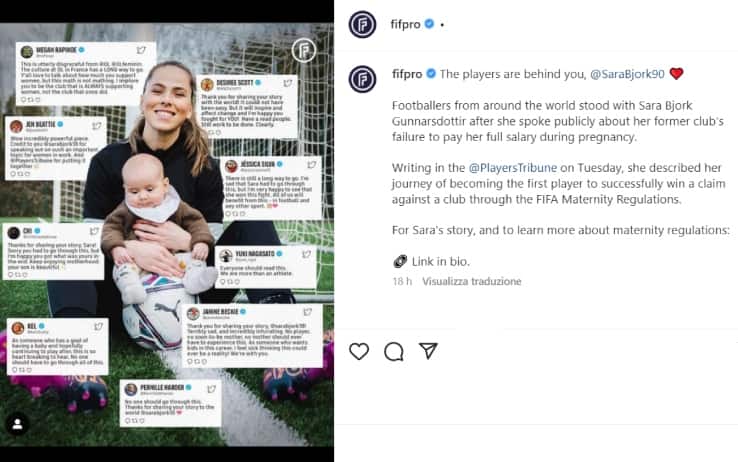Open the fifpro avatar in the post header
The width and height of the screenshot is (738, 462).
[x=362, y=24]
